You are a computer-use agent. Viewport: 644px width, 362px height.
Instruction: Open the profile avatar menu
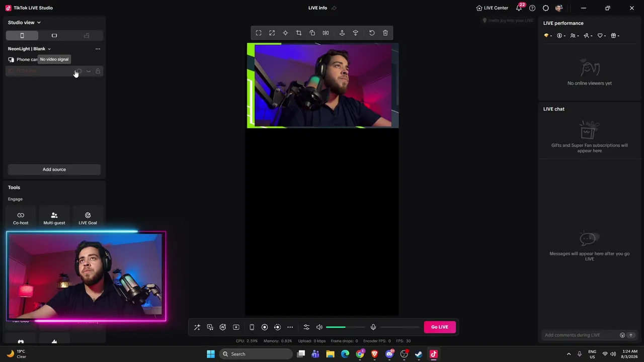coord(559,8)
